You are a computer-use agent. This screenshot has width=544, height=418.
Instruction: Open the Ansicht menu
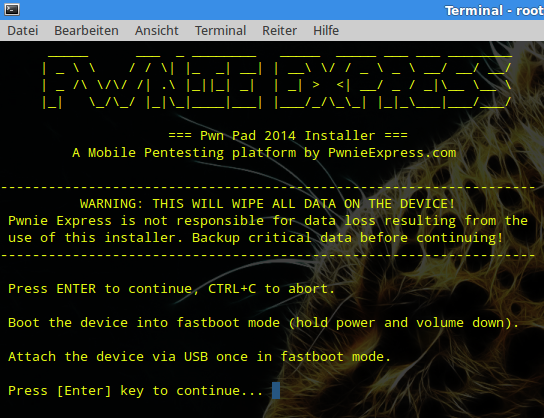click(156, 31)
